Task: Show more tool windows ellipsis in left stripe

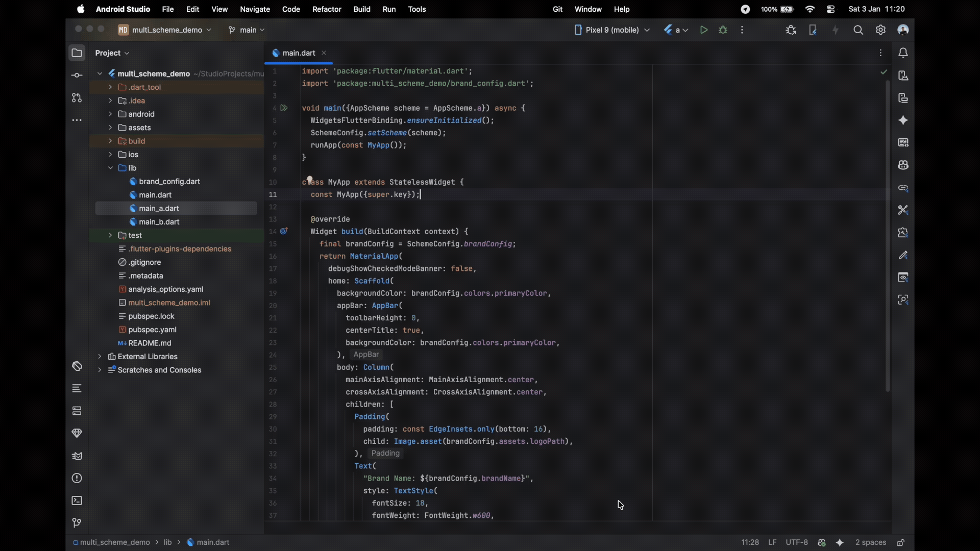Action: click(x=77, y=120)
